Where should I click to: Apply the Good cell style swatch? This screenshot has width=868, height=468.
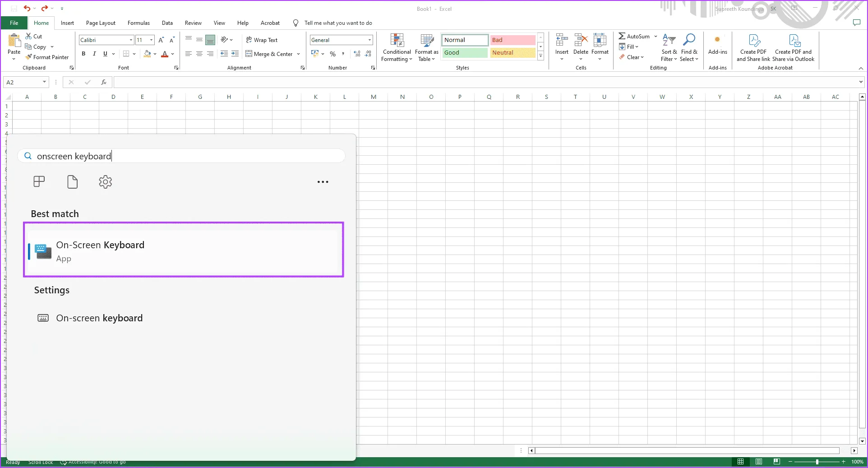pos(464,53)
